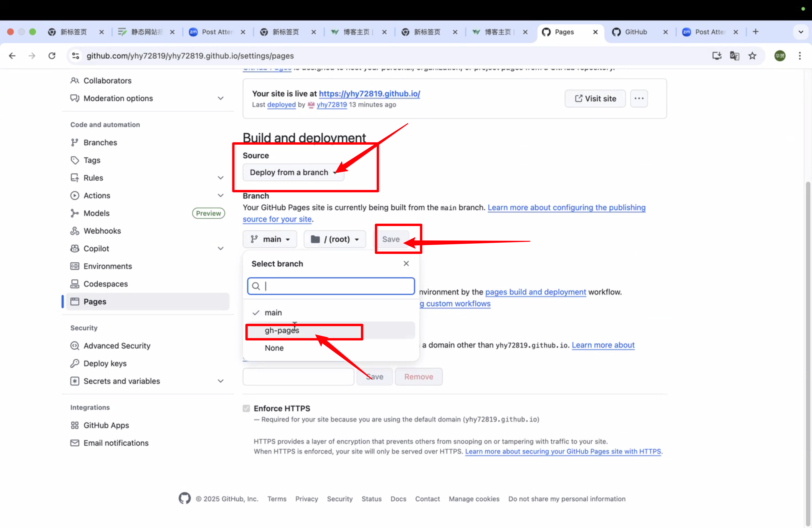Click the address bar URL

point(190,56)
